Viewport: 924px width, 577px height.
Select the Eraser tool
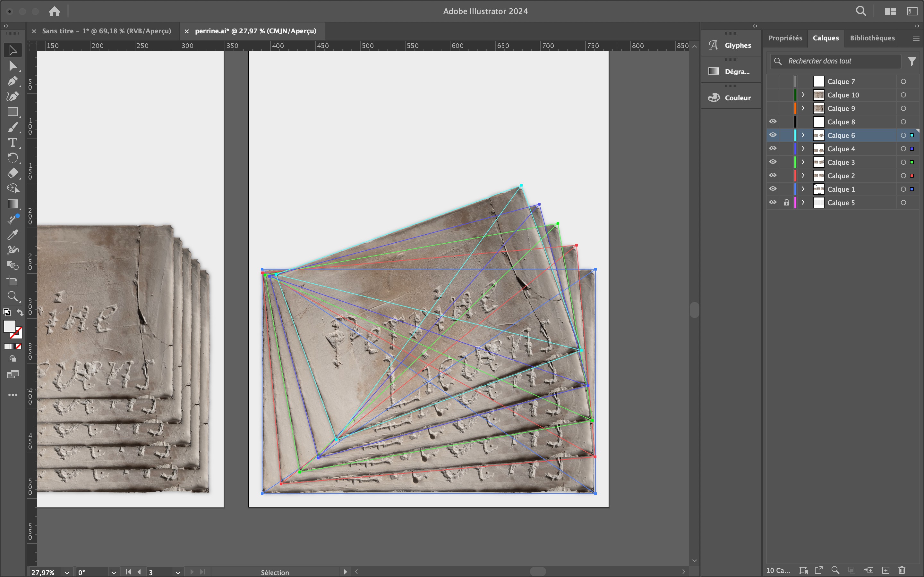coord(12,173)
